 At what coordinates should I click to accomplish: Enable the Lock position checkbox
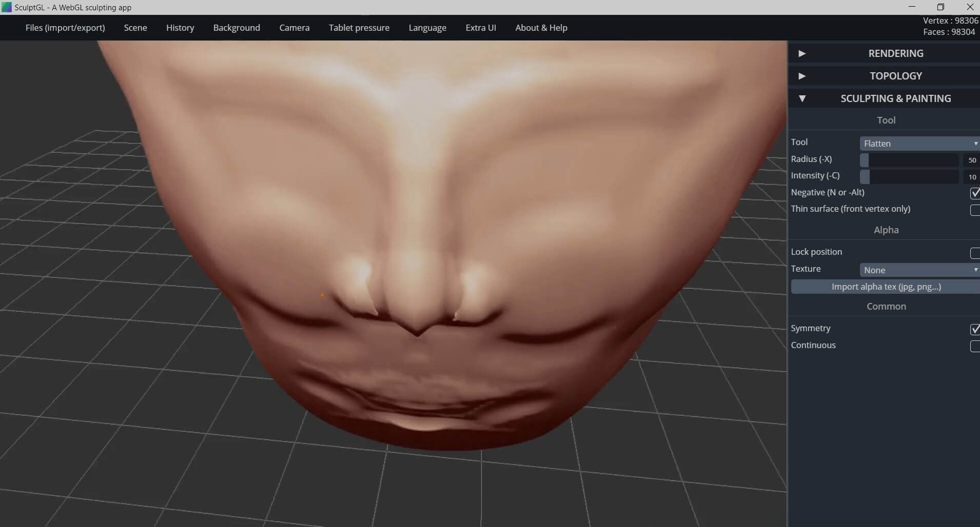pyautogui.click(x=974, y=253)
